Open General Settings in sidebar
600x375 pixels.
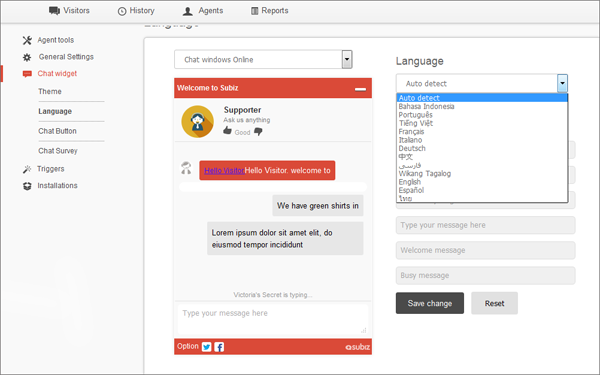66,57
